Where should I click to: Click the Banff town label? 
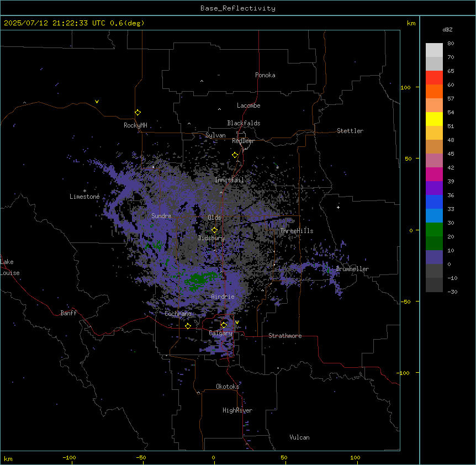(68, 313)
